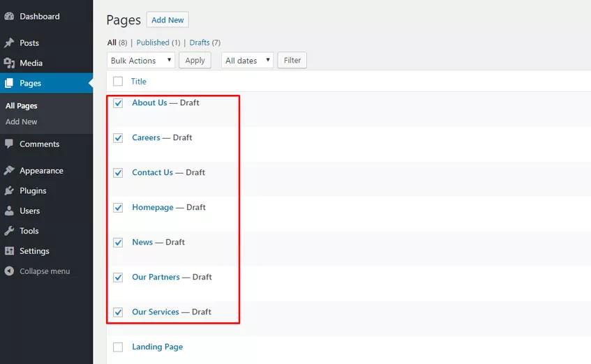Image resolution: width=591 pixels, height=364 pixels.
Task: Uncheck the Homepage page checkbox
Action: pyautogui.click(x=118, y=208)
